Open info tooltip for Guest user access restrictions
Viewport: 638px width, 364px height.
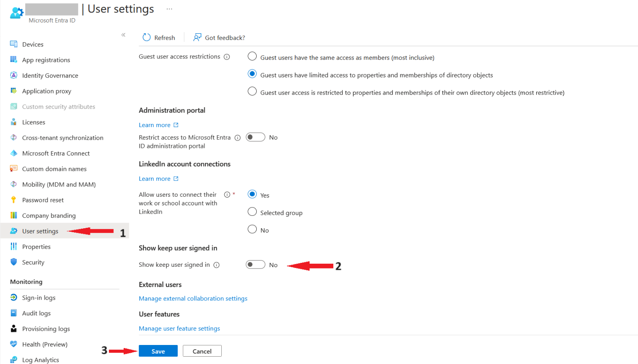point(226,57)
